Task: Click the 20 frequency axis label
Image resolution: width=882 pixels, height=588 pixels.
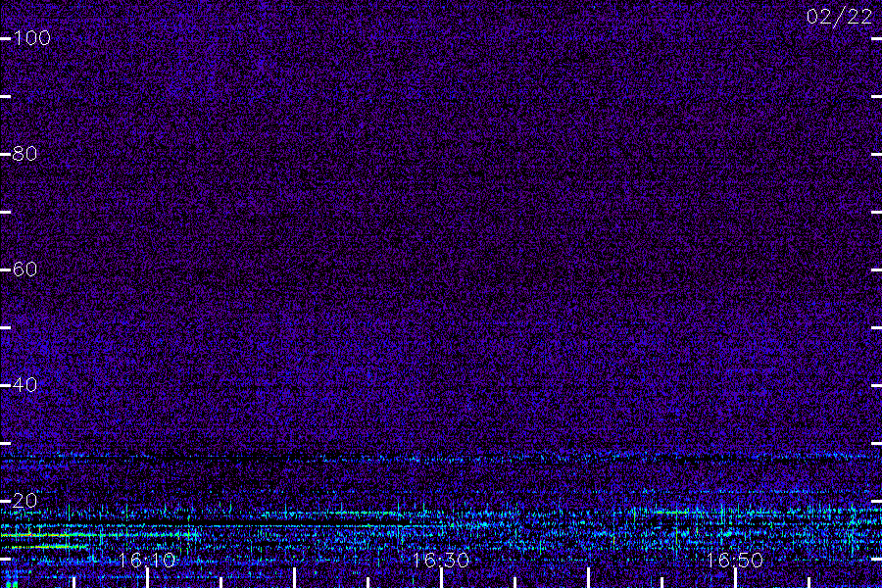Action: click(24, 500)
